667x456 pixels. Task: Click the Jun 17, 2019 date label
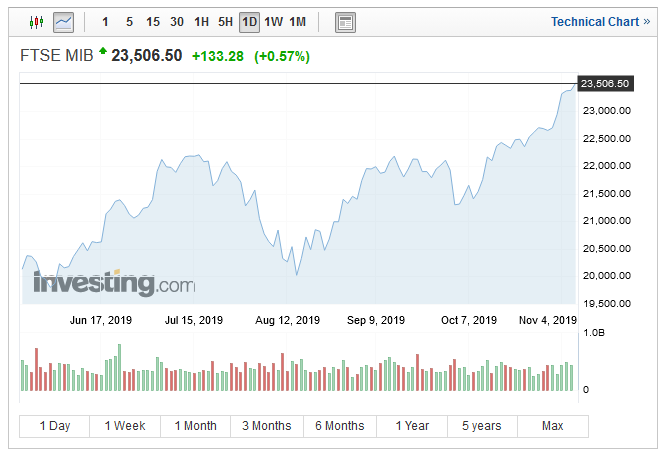[101, 320]
